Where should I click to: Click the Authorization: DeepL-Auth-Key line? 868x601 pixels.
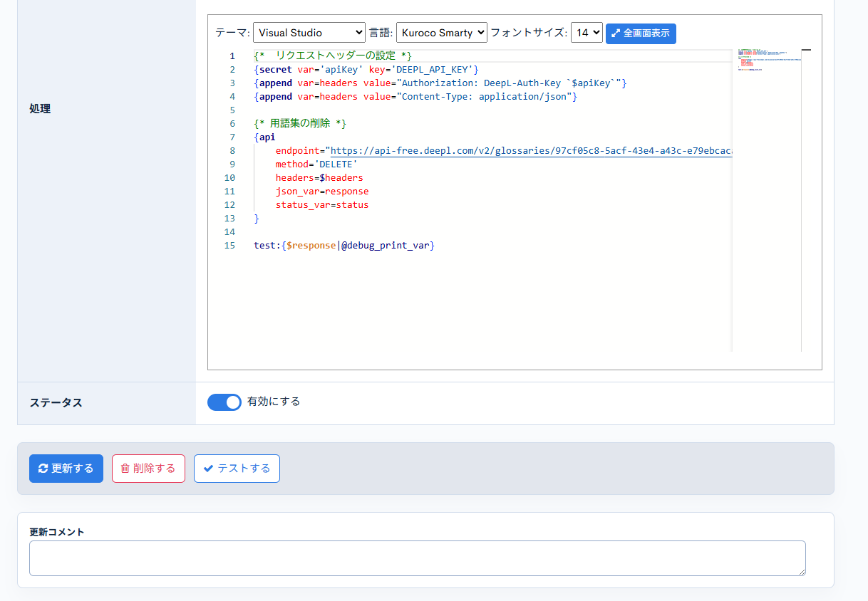tap(440, 83)
